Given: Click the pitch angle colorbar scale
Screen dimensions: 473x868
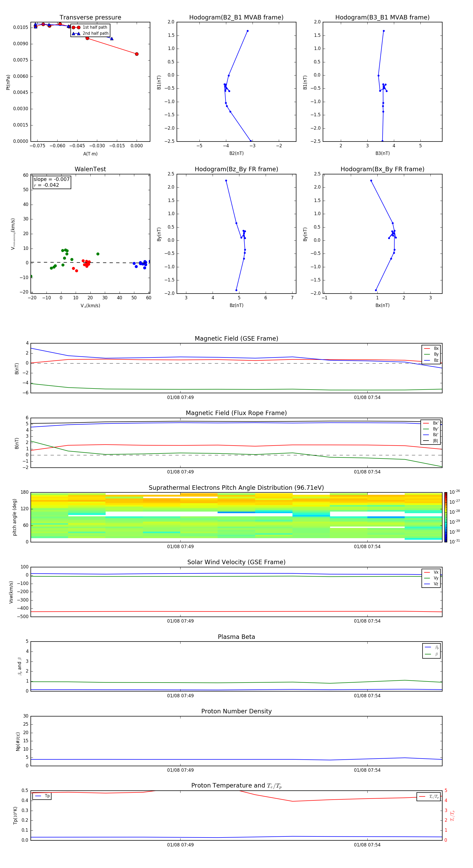Looking at the screenshot, I should coord(446,517).
